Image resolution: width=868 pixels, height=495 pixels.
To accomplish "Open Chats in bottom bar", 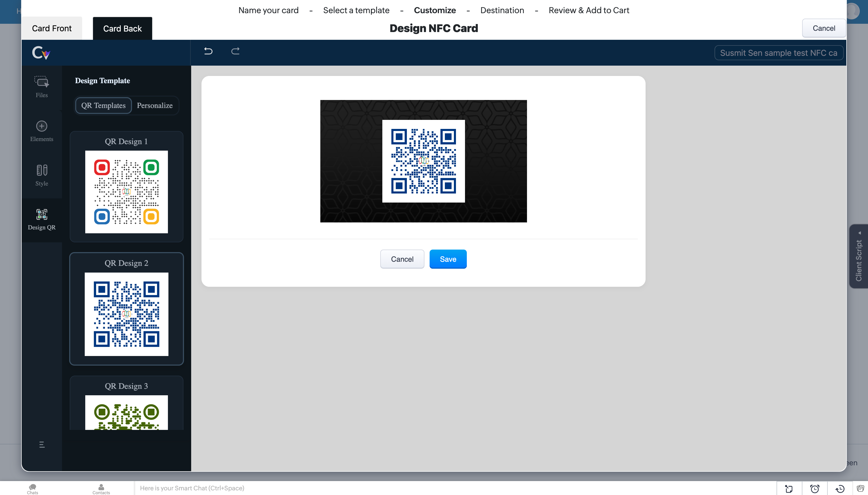I will click(33, 489).
